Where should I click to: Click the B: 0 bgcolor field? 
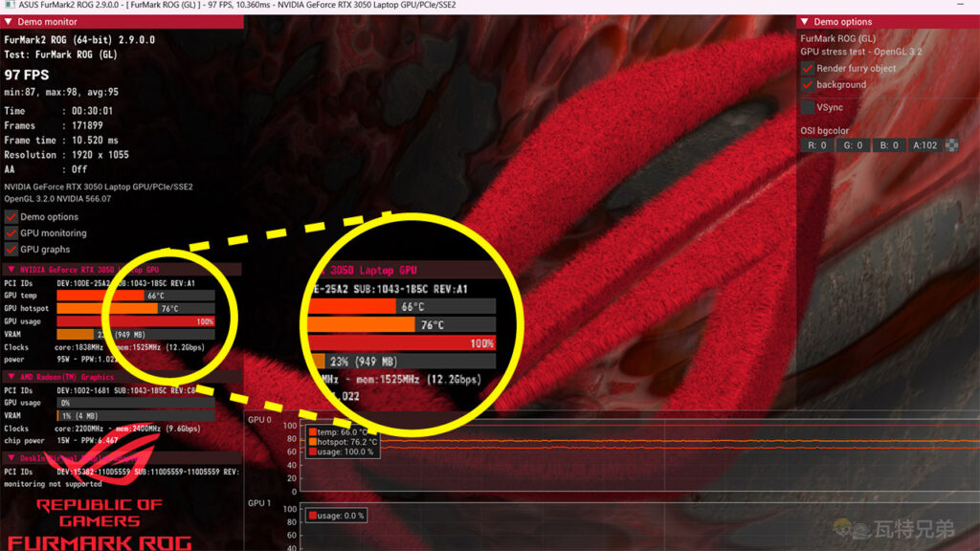coord(889,145)
